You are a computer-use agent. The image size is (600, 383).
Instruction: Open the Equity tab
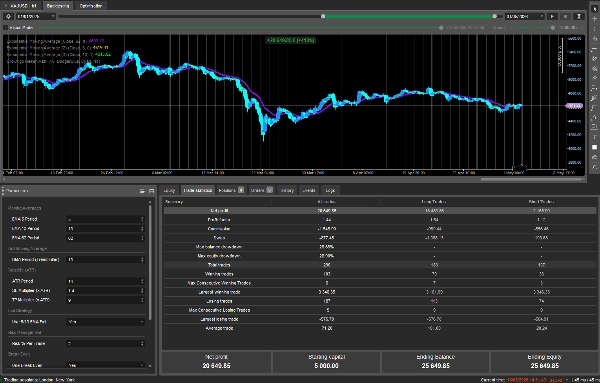coord(169,190)
